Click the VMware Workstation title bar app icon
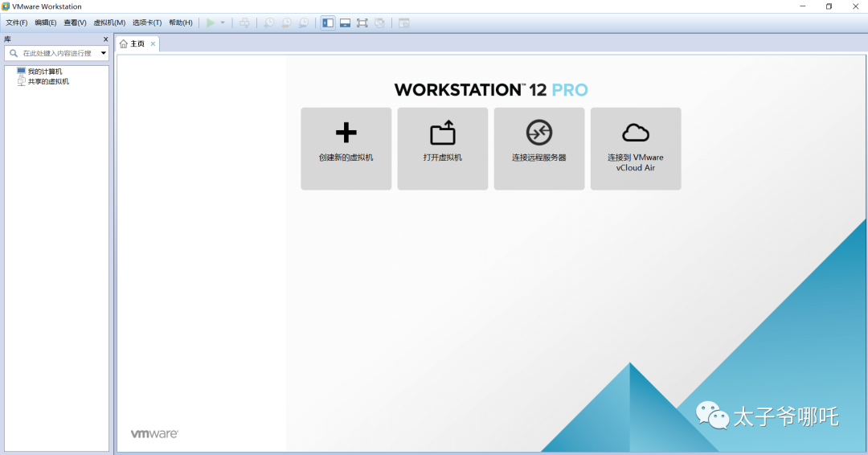 pyautogui.click(x=6, y=6)
